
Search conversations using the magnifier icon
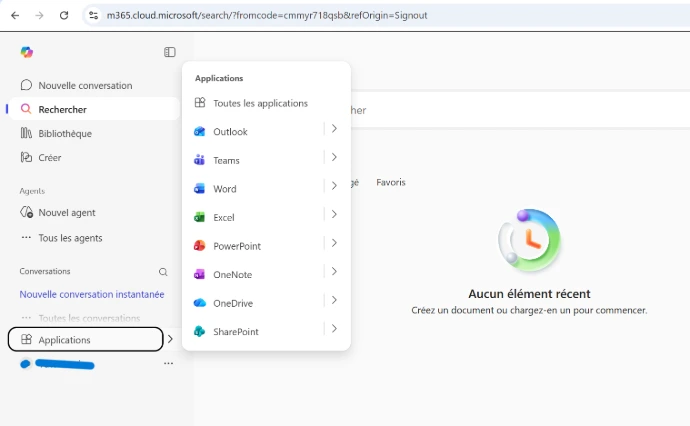click(x=163, y=271)
